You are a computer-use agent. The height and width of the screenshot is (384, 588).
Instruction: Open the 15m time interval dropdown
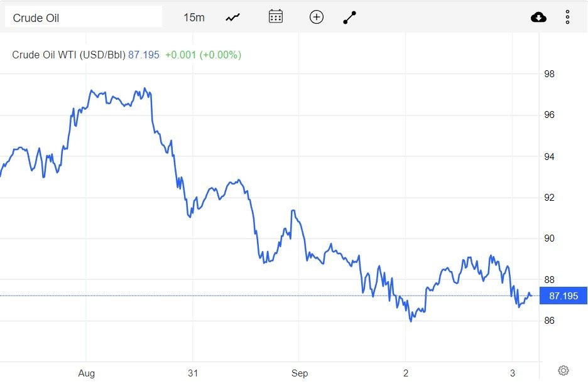point(193,18)
